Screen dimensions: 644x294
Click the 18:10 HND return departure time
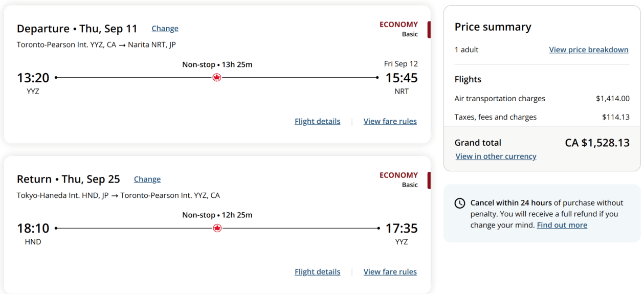click(33, 228)
